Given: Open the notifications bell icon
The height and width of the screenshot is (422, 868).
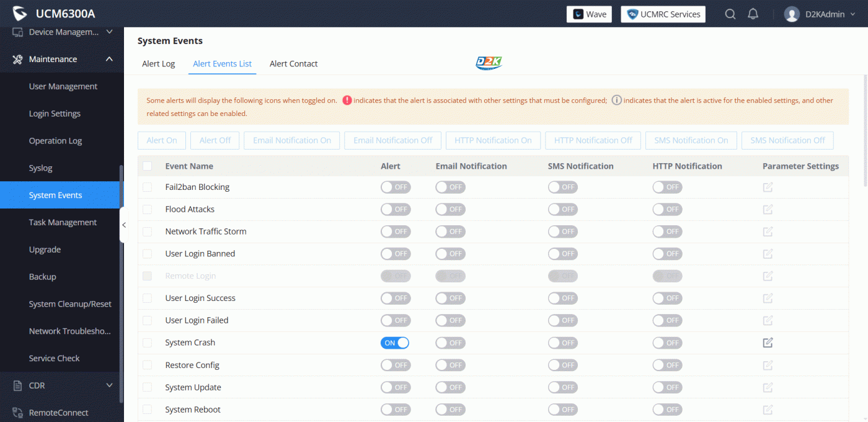Looking at the screenshot, I should [x=753, y=14].
